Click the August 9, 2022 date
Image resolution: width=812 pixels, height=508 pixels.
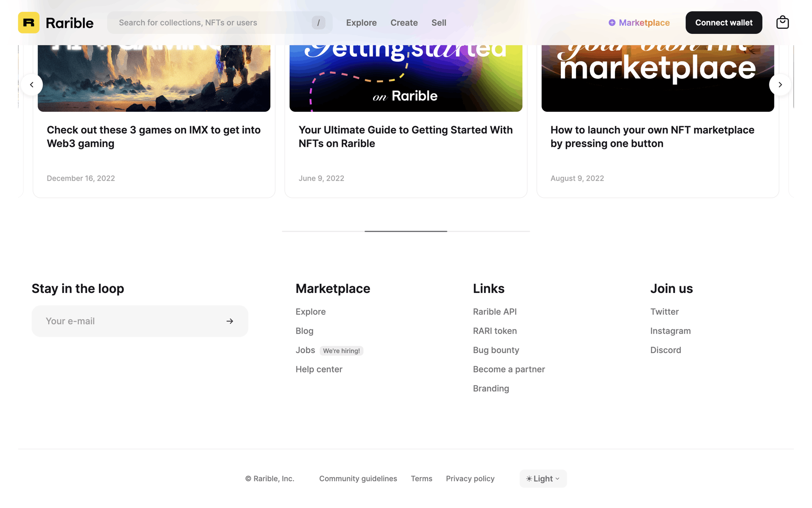point(577,178)
